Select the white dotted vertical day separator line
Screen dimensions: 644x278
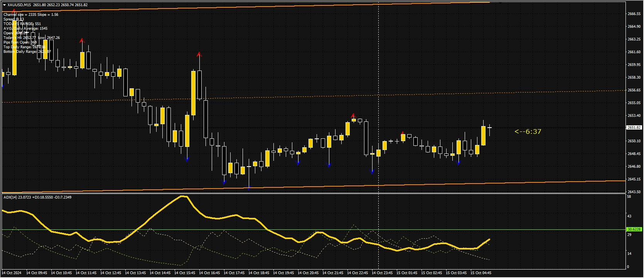pos(378,135)
